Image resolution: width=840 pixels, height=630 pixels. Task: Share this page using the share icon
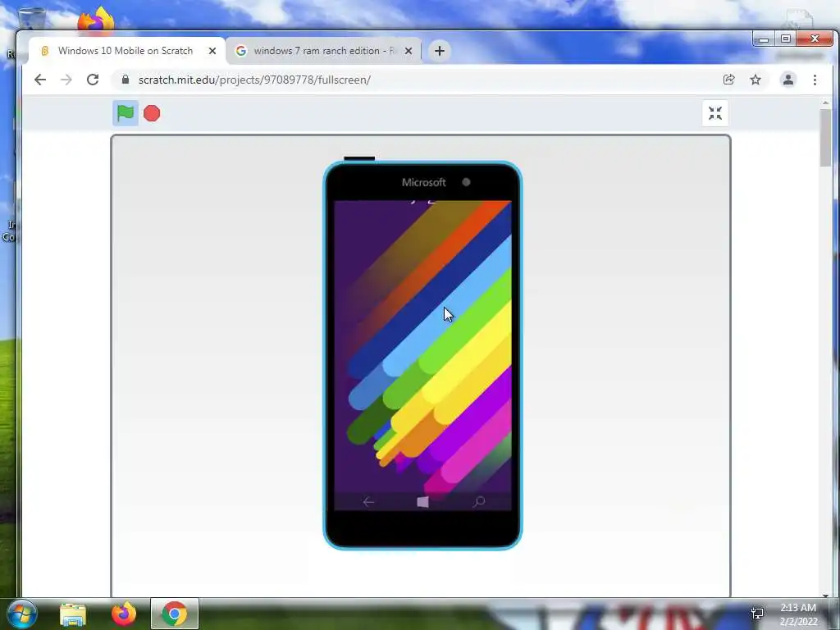pyautogui.click(x=728, y=80)
